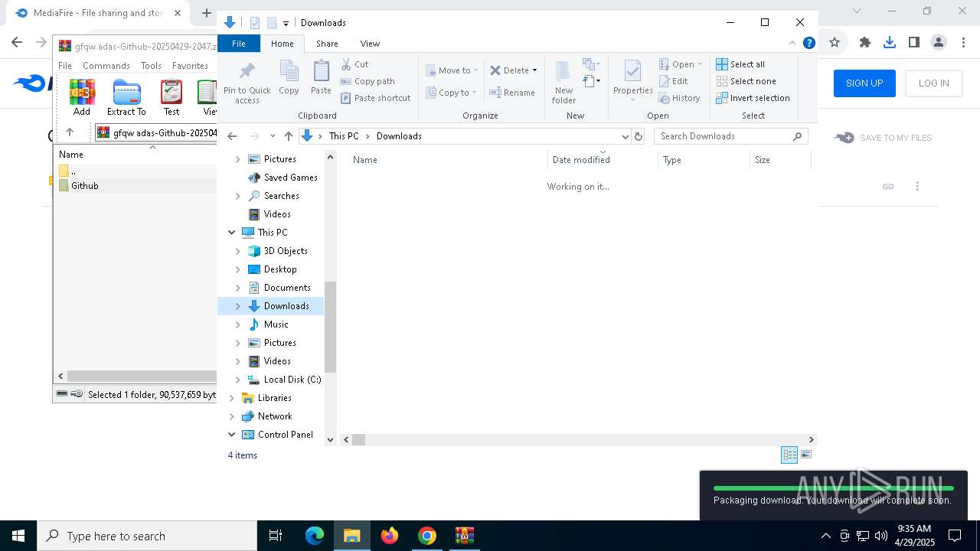Click the Explorer Back arrow
The height and width of the screenshot is (551, 980).
tap(233, 136)
